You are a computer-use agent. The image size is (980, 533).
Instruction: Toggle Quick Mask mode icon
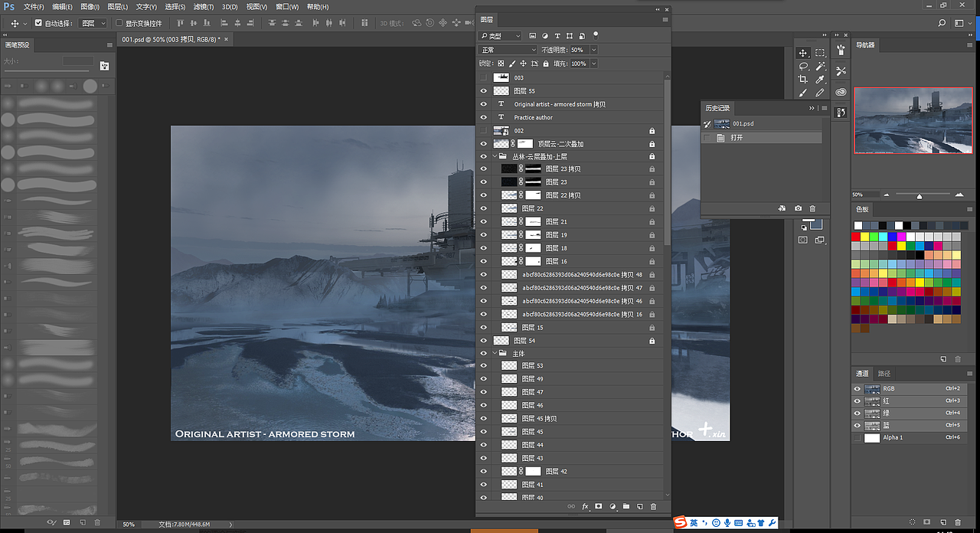click(802, 240)
